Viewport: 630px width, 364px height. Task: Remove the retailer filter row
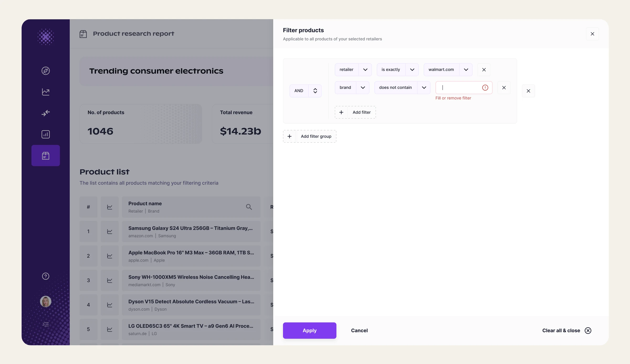pos(484,70)
